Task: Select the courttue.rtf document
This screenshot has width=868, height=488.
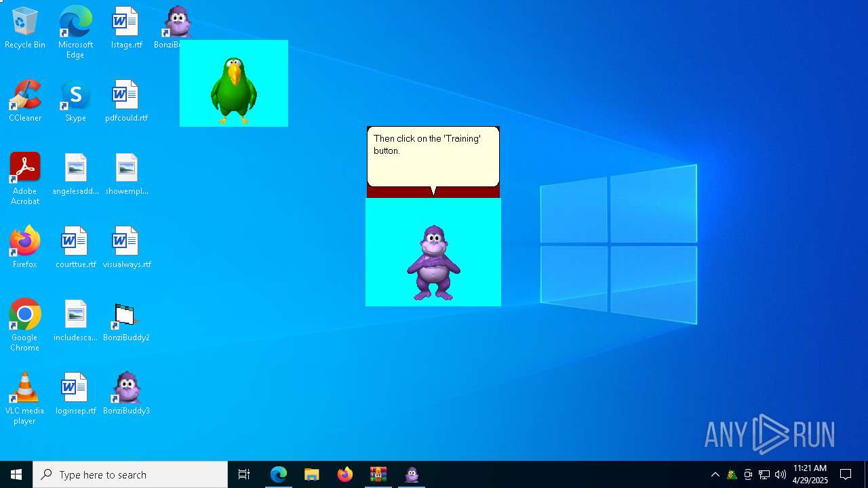Action: pyautogui.click(x=75, y=248)
